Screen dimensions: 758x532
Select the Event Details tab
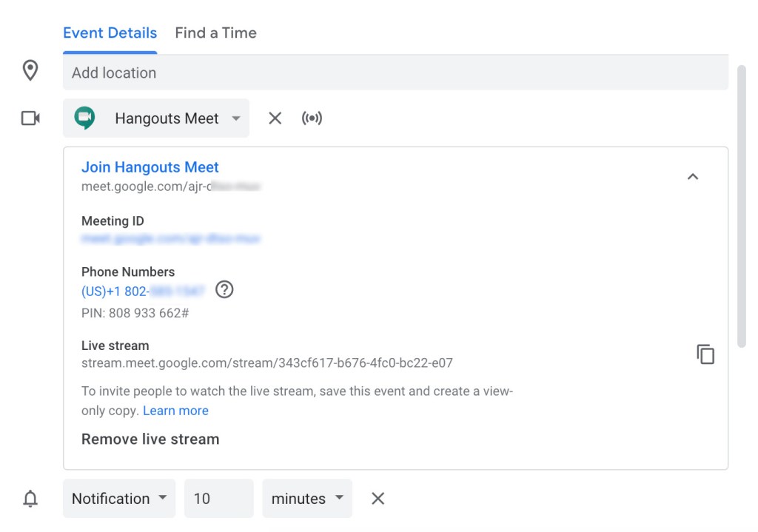tap(110, 33)
